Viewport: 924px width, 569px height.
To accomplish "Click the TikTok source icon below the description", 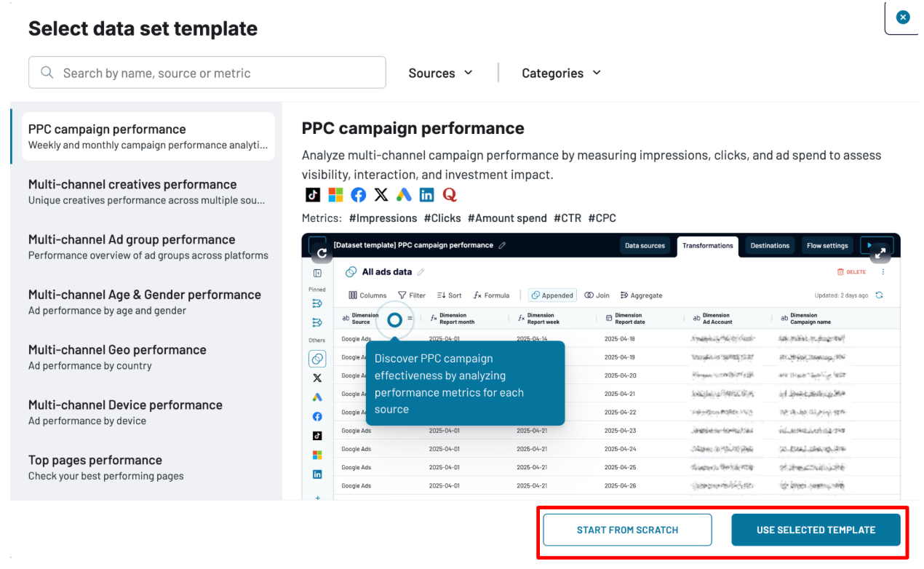I will coord(313,195).
